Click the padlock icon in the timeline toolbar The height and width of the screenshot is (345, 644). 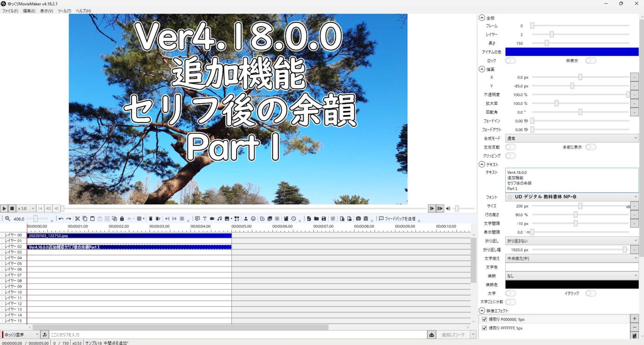pos(122,219)
